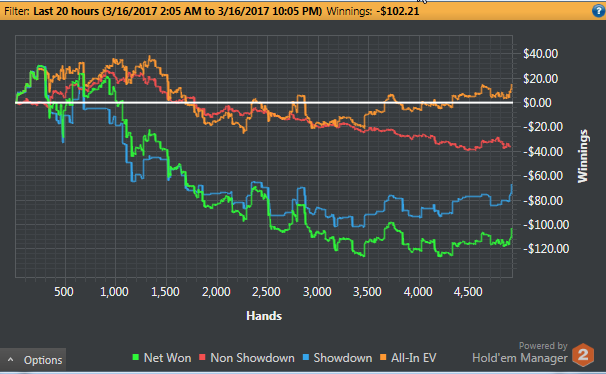Click the Powered by Hold'em Manager text
Image resolution: width=606 pixels, height=374 pixels.
point(520,352)
